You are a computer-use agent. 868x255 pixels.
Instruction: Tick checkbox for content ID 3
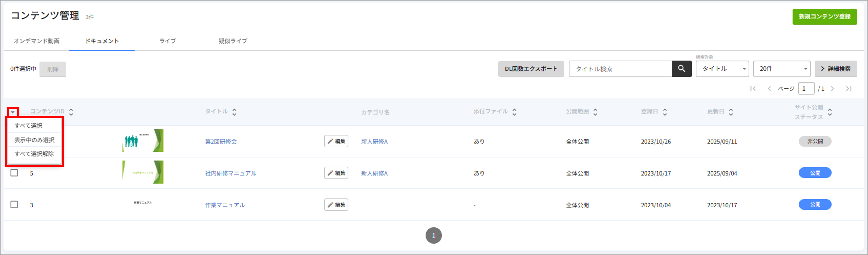click(x=14, y=205)
